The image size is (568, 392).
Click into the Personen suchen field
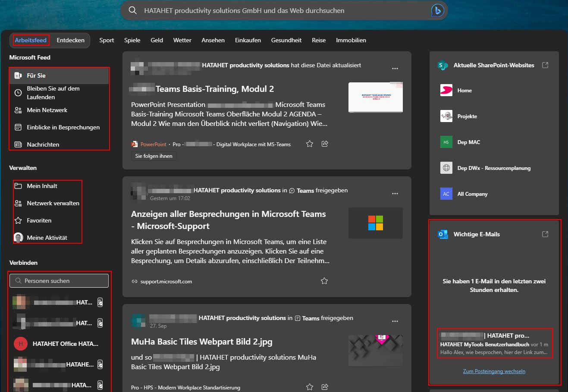[x=59, y=281]
